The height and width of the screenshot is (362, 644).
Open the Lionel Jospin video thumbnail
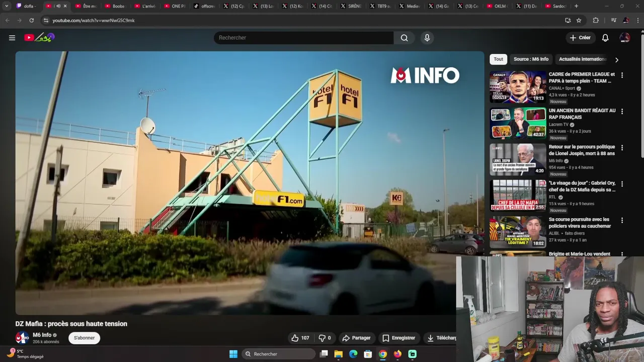pos(518,159)
